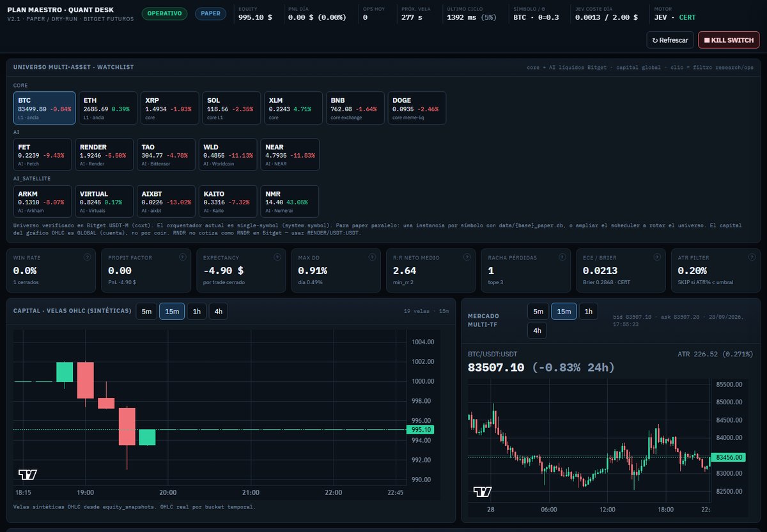Viewport: 767px width, 532px height.
Task: Open the VIRTUAL satellite card
Action: pos(104,202)
